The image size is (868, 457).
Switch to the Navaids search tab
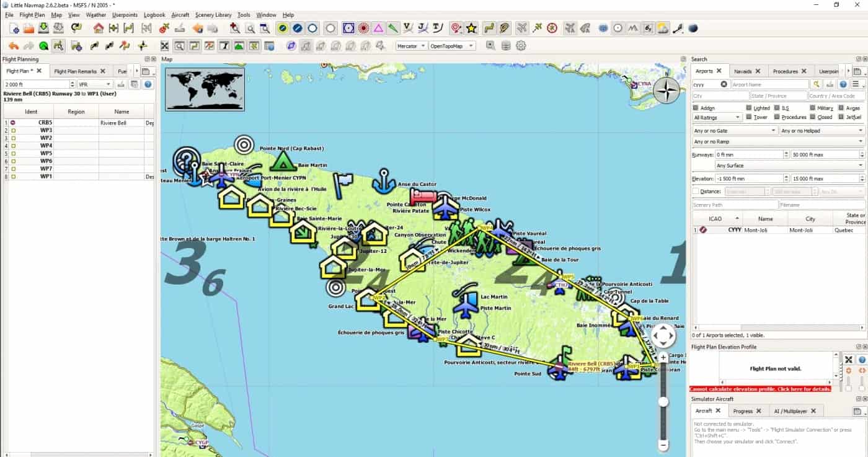pyautogui.click(x=747, y=71)
